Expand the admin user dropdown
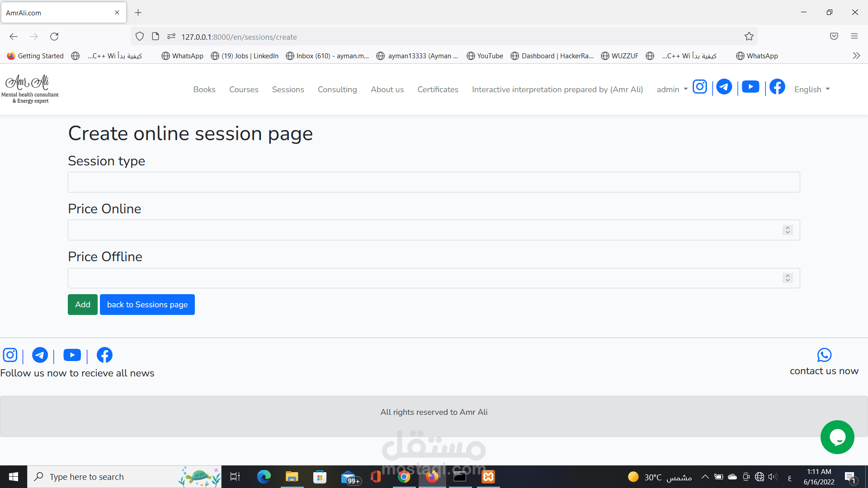Viewport: 868px width, 488px height. [x=672, y=89]
